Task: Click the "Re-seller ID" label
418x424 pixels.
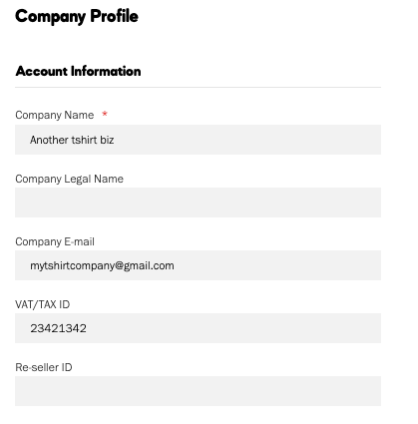Action: click(x=44, y=367)
